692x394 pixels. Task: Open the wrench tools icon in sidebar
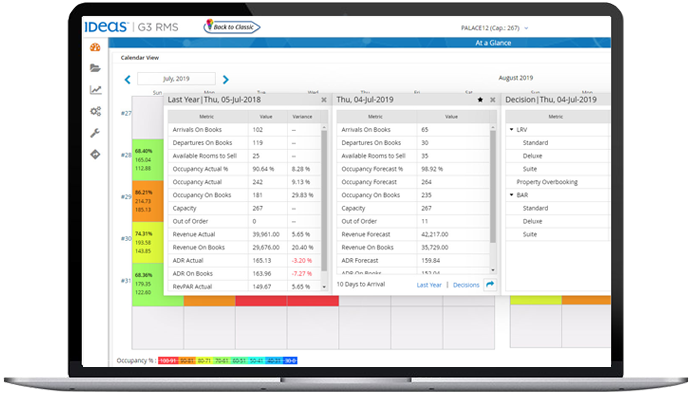95,133
